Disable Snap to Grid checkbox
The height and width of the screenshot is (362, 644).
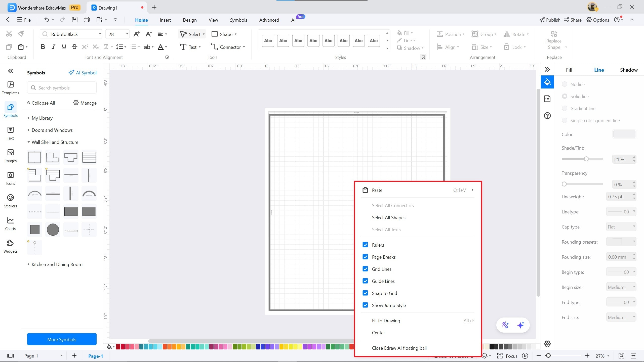365,293
